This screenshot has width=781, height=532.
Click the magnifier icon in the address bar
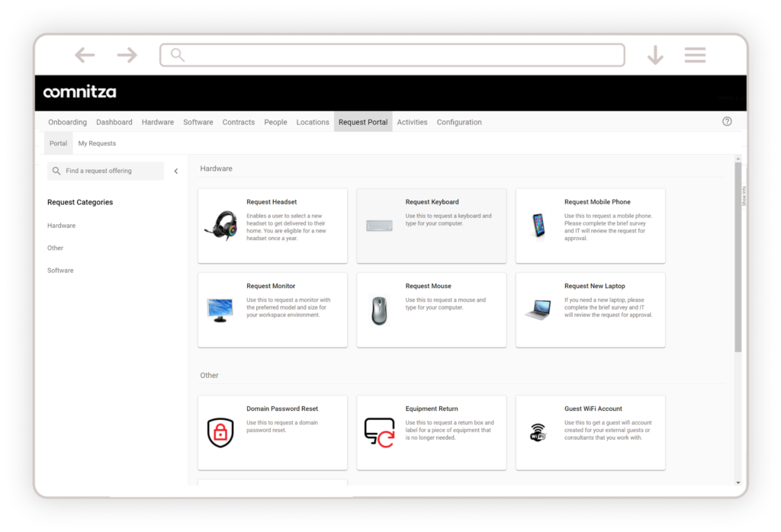[x=177, y=55]
